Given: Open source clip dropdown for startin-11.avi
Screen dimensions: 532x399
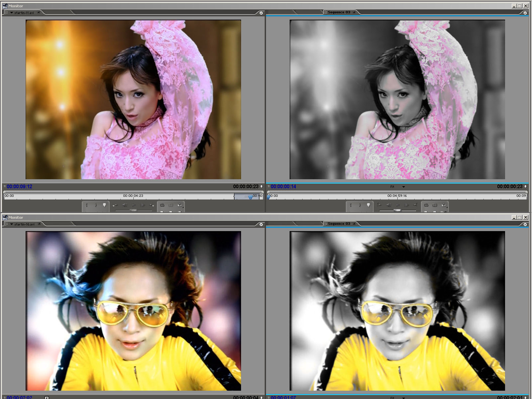Looking at the screenshot, I should tap(12, 13).
